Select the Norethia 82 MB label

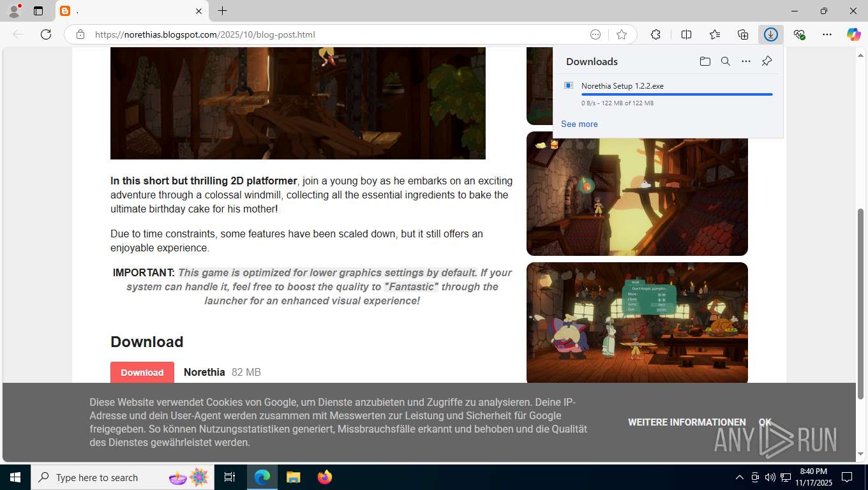coord(222,372)
